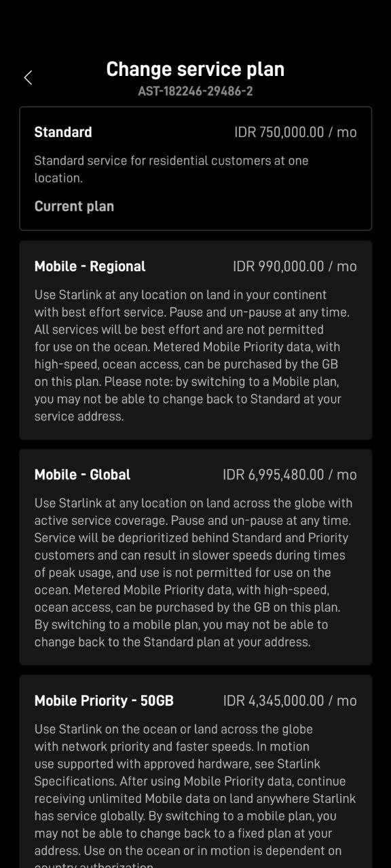The width and height of the screenshot is (391, 868).
Task: Click the Current plan label
Action: click(x=74, y=206)
